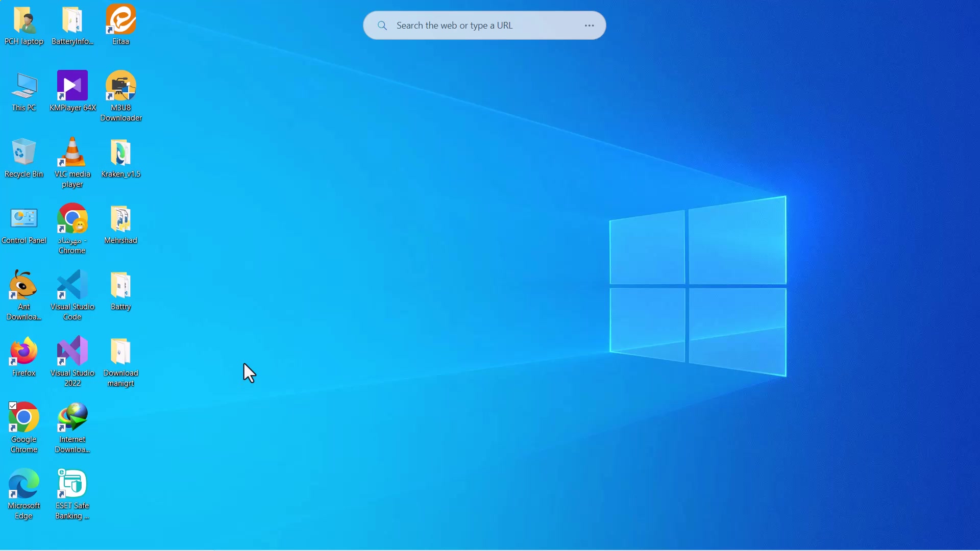Click the Microsoft Edge shortcut
The height and width of the screenshot is (551, 980).
(24, 484)
